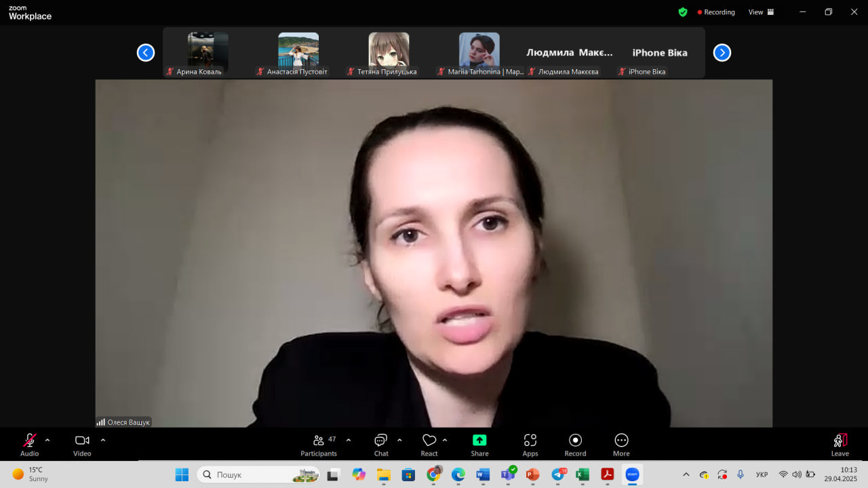Image resolution: width=868 pixels, height=488 pixels.
Task: Click the Zoom Workplace logo
Action: pos(30,13)
